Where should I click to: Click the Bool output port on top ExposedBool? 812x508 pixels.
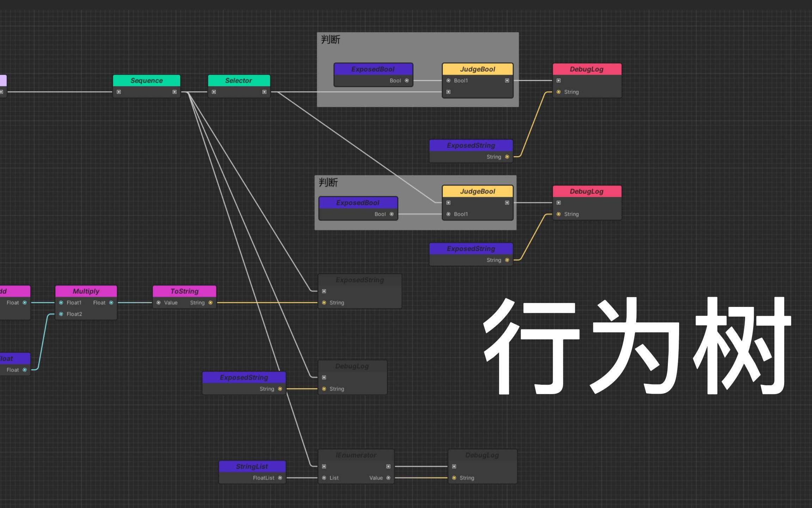coord(406,80)
